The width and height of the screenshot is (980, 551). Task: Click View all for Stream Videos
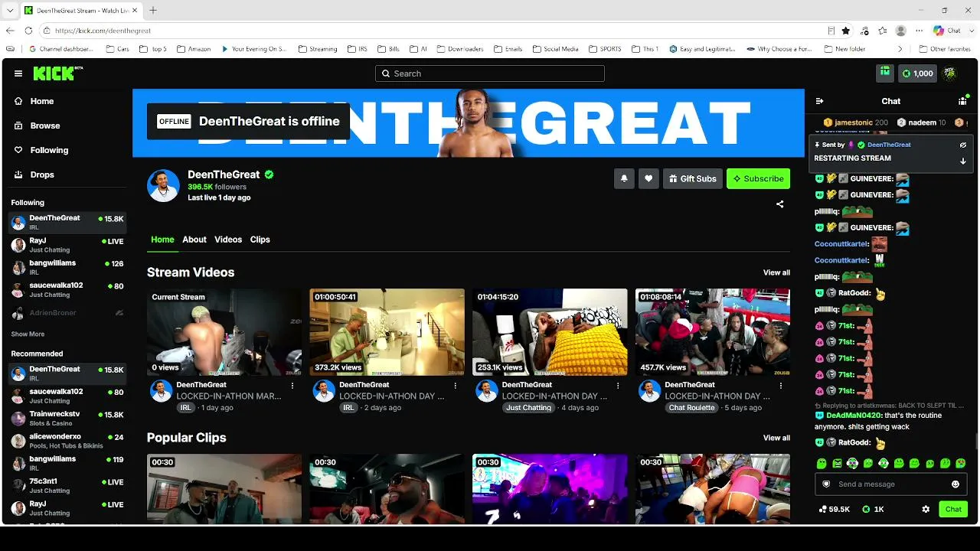(x=776, y=272)
